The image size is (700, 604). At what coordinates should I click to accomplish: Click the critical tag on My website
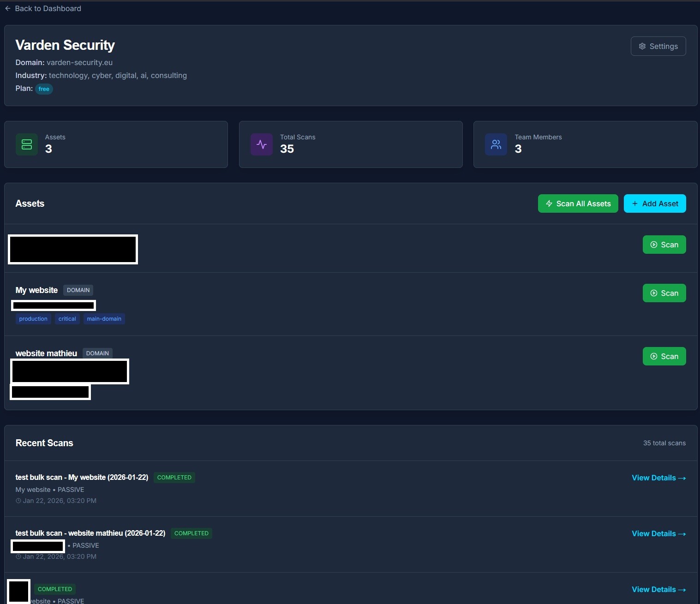[x=67, y=319]
